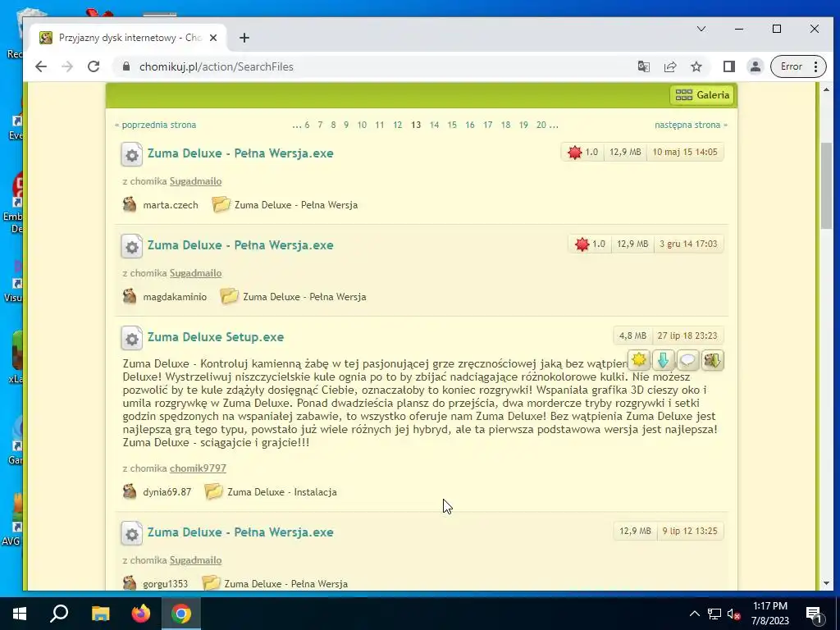This screenshot has width=840, height=630.
Task: Open page 16 of results
Action: (470, 125)
